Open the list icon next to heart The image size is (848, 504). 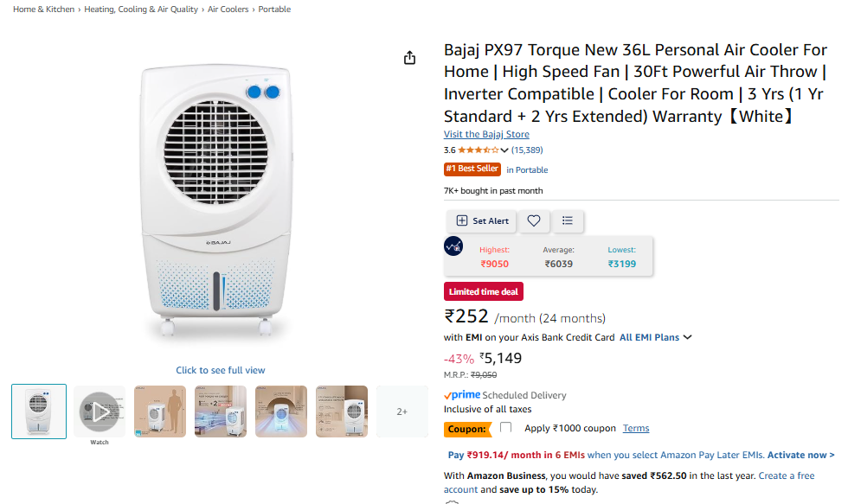(568, 221)
